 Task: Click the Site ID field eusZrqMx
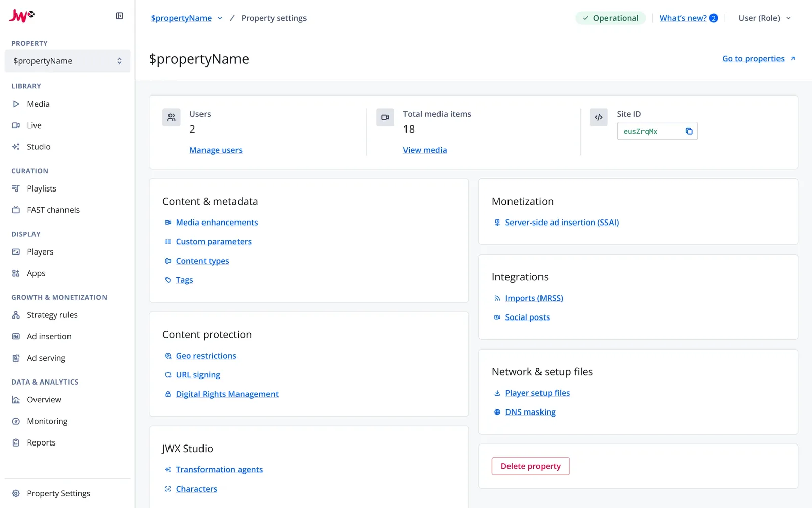tap(657, 131)
